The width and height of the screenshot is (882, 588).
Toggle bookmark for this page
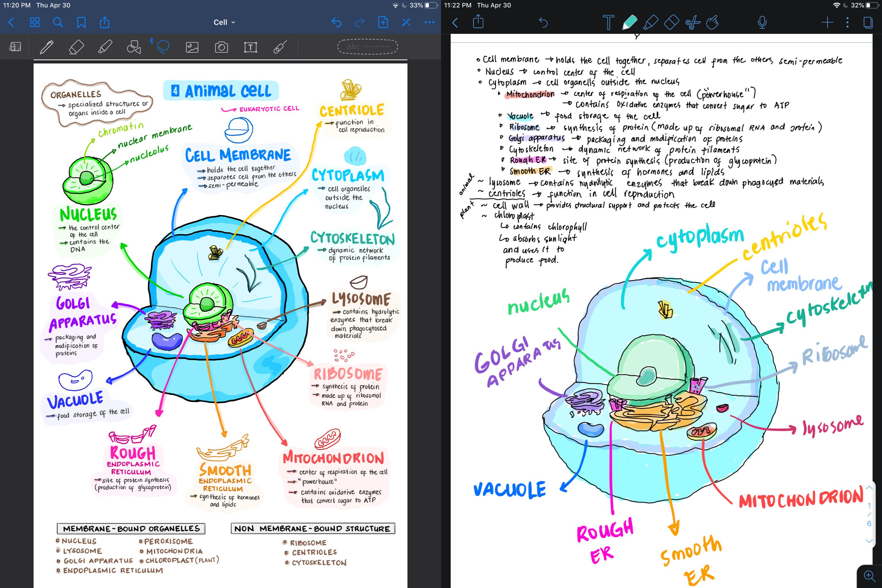(81, 22)
